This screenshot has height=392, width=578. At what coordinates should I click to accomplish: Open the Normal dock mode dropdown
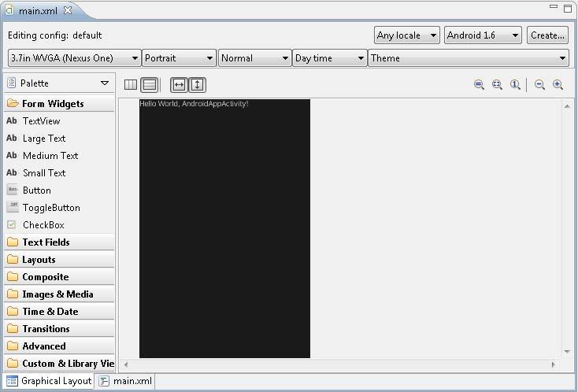pos(254,58)
